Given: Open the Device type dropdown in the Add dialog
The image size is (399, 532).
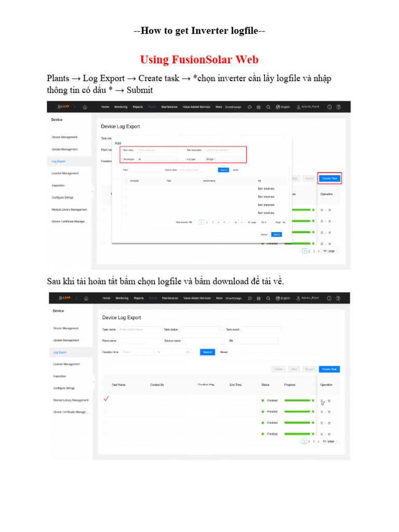Looking at the screenshot, I should click(x=157, y=159).
